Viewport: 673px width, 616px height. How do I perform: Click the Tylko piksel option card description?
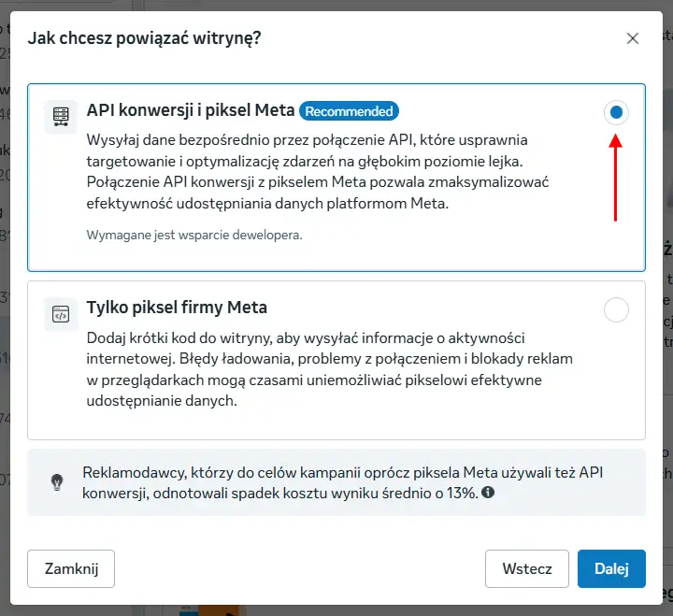point(330,369)
